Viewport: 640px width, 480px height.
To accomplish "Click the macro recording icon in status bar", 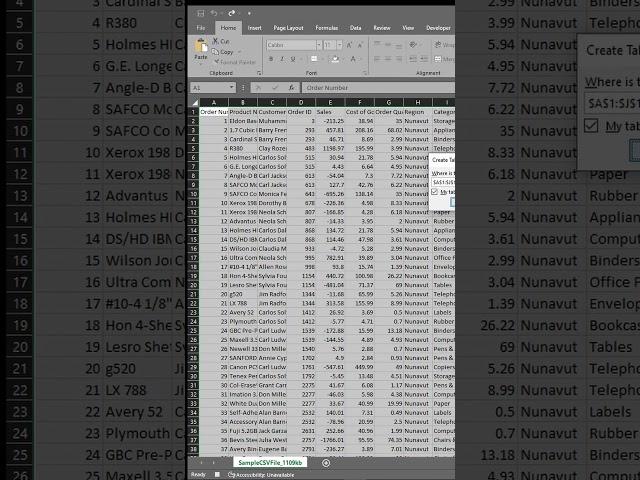I will 217,475.
